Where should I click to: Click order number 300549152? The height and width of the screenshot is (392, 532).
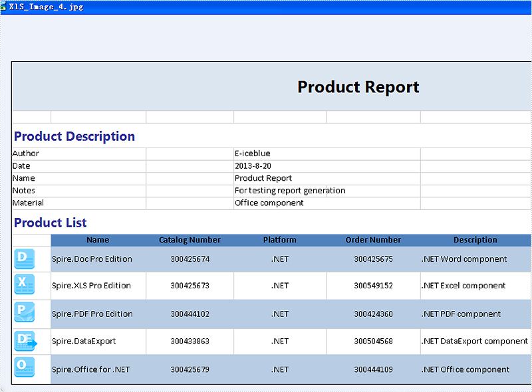pos(374,286)
